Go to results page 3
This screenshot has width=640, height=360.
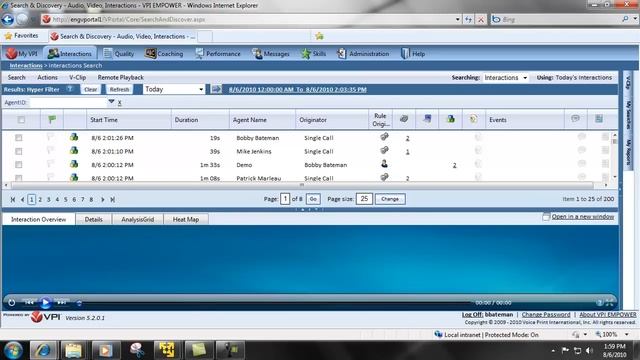(49, 199)
